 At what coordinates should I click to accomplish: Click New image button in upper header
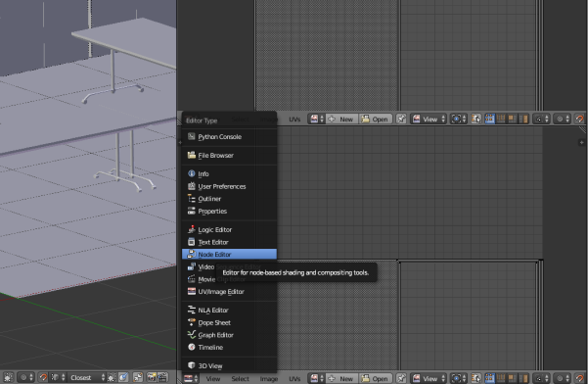click(341, 119)
